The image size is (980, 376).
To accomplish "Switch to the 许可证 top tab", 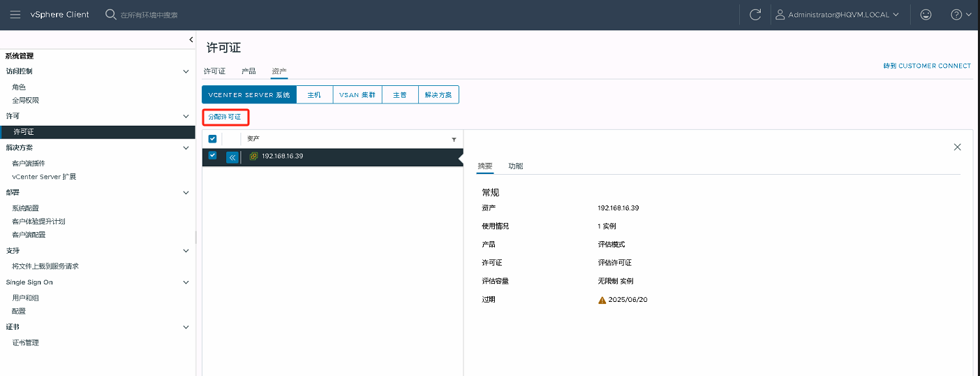I will (x=214, y=71).
